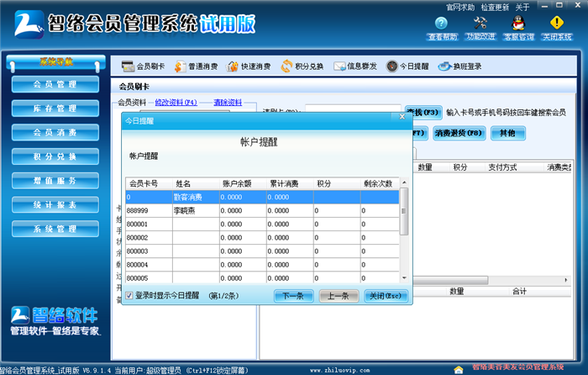The height and width of the screenshot is (375, 588).
Task: Sort by 账户余额 column header
Action: point(243,183)
